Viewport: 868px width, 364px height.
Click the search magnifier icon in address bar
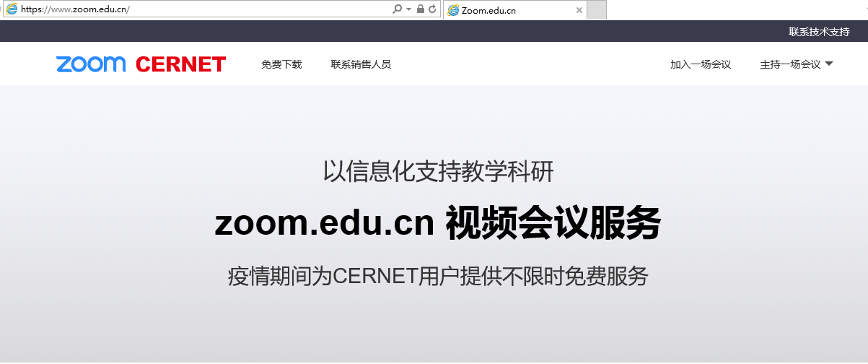coord(397,9)
